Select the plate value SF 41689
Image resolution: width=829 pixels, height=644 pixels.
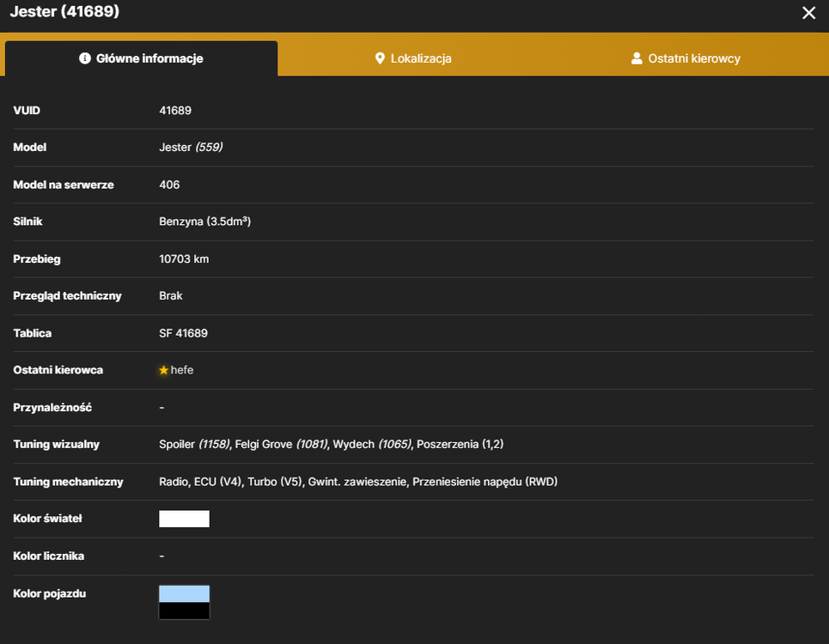pos(184,333)
